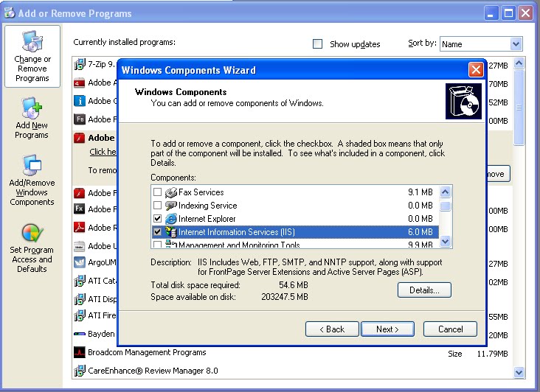Select the Bayden program entry text
540x392 pixels.
point(101,334)
